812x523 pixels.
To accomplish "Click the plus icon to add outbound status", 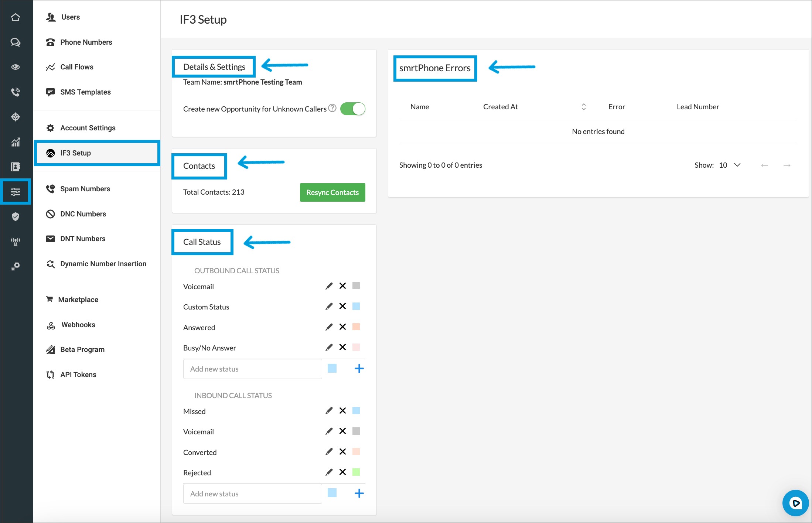I will pos(359,369).
